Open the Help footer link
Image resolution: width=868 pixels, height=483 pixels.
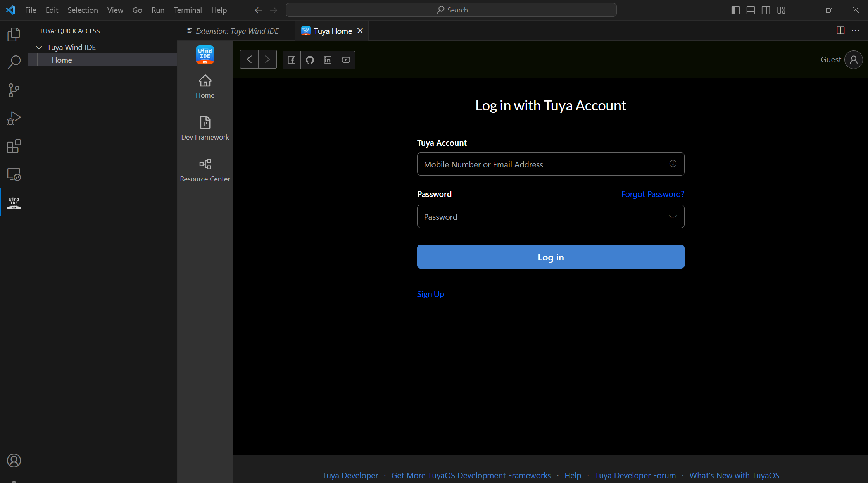(573, 476)
